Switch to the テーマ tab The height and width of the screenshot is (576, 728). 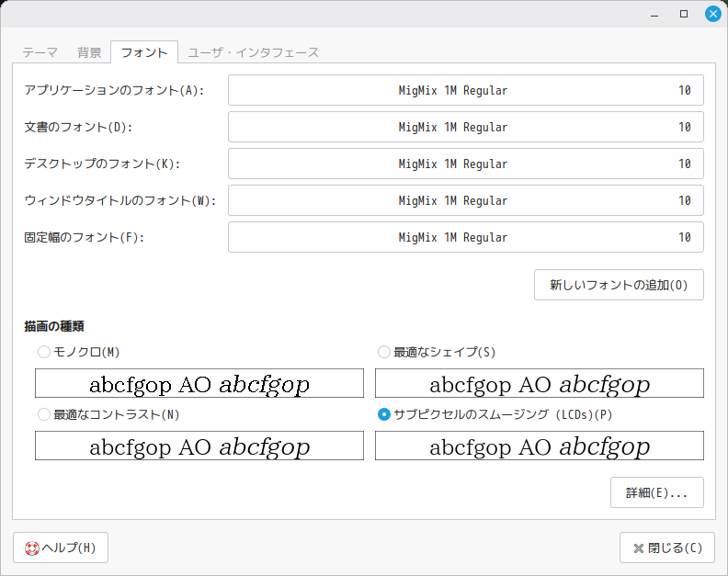point(40,52)
